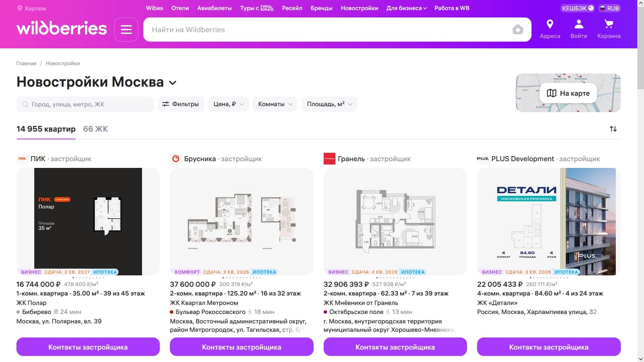
Task: Click Контакты застройщика for ПИК listing
Action: coord(88,347)
